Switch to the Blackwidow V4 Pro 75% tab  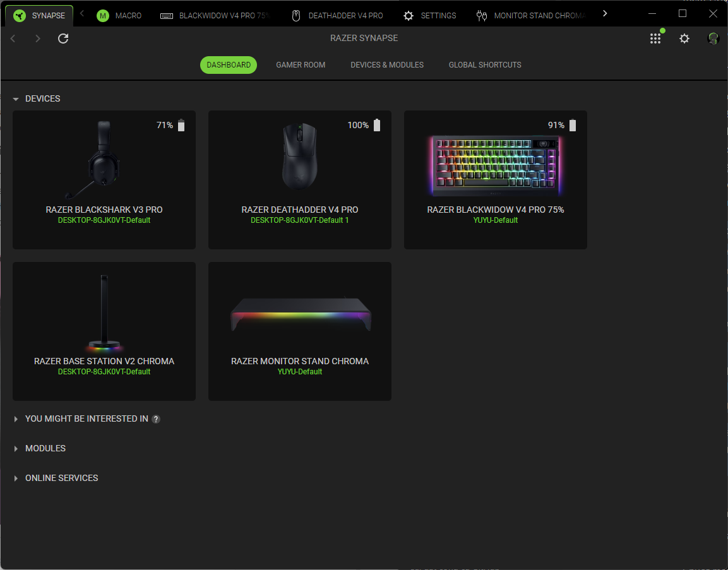point(215,16)
